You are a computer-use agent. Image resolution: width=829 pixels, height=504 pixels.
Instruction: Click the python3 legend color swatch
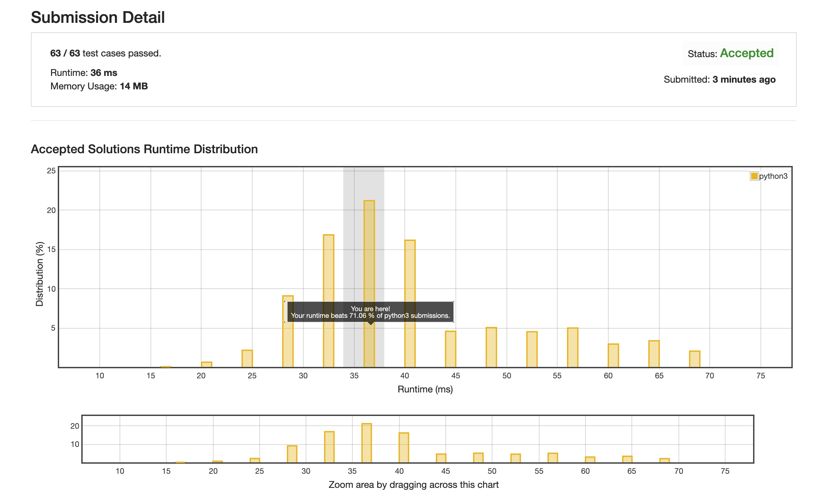click(x=754, y=176)
